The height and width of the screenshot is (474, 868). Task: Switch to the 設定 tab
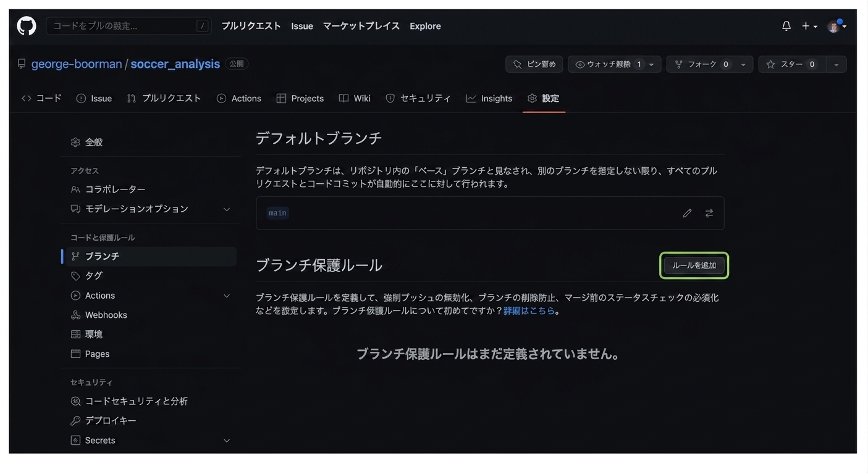[x=544, y=98]
